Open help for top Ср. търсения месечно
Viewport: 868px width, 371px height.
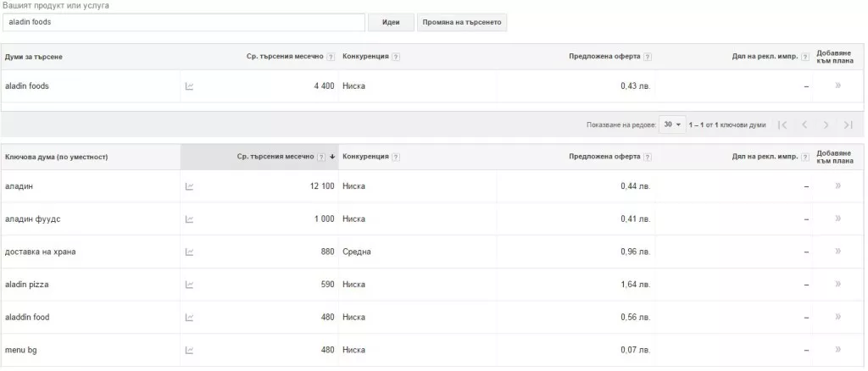(x=331, y=57)
